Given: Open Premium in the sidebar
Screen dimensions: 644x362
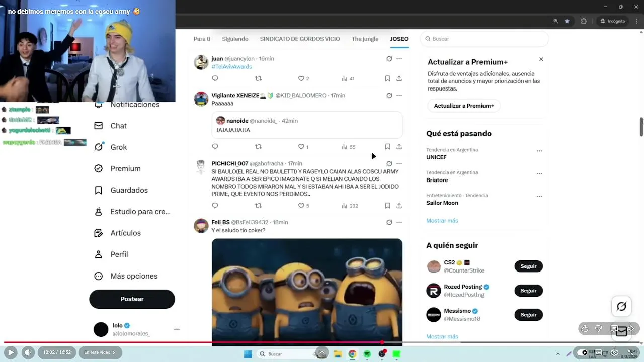Looking at the screenshot, I should point(118,169).
